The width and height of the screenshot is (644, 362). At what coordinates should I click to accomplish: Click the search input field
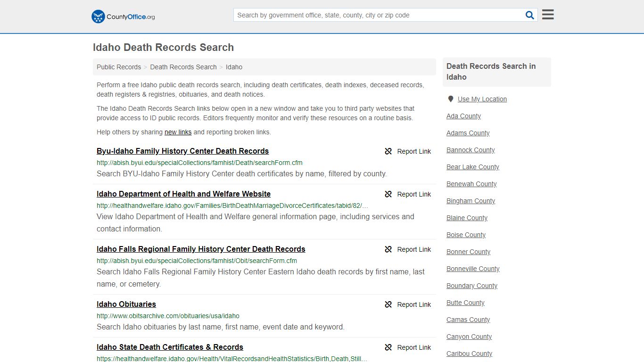[379, 15]
